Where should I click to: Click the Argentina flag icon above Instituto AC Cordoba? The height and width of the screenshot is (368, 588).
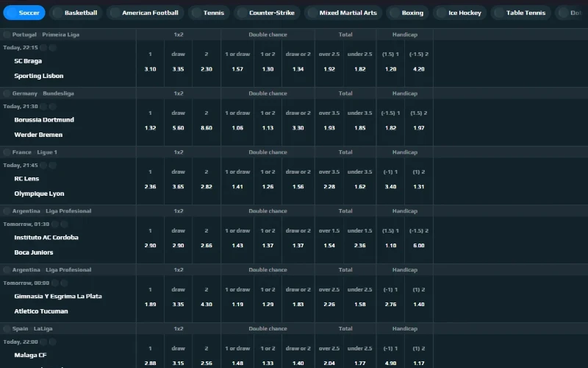pos(7,211)
